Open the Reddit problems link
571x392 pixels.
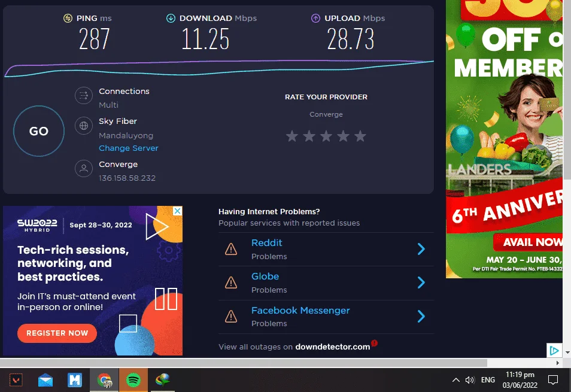click(266, 243)
